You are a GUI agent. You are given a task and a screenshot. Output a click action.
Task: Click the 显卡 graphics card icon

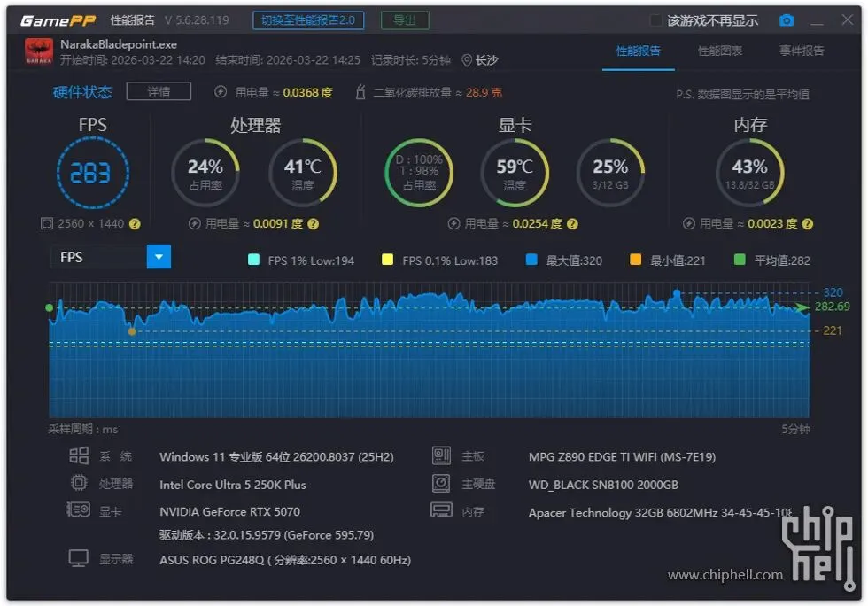78,509
